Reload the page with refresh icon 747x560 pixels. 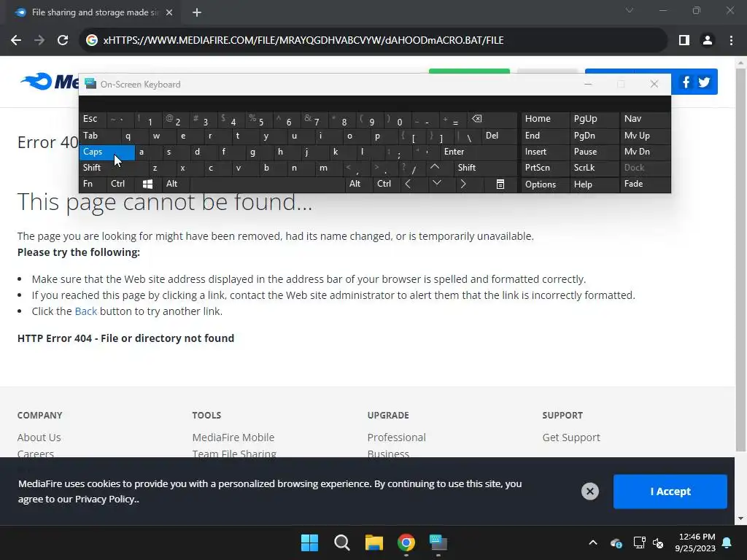[63, 40]
